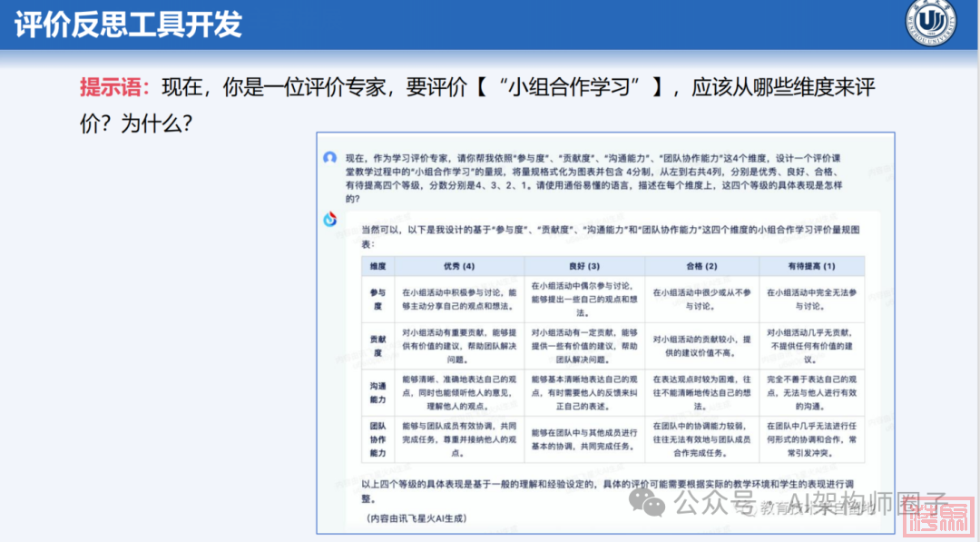Select the 优秀 (4) column header
The width and height of the screenshot is (980, 542).
pyautogui.click(x=458, y=267)
